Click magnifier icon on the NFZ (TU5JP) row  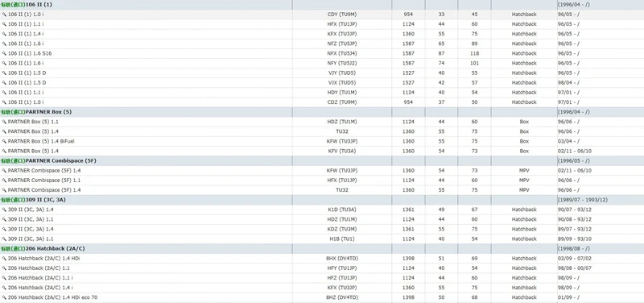point(4,44)
